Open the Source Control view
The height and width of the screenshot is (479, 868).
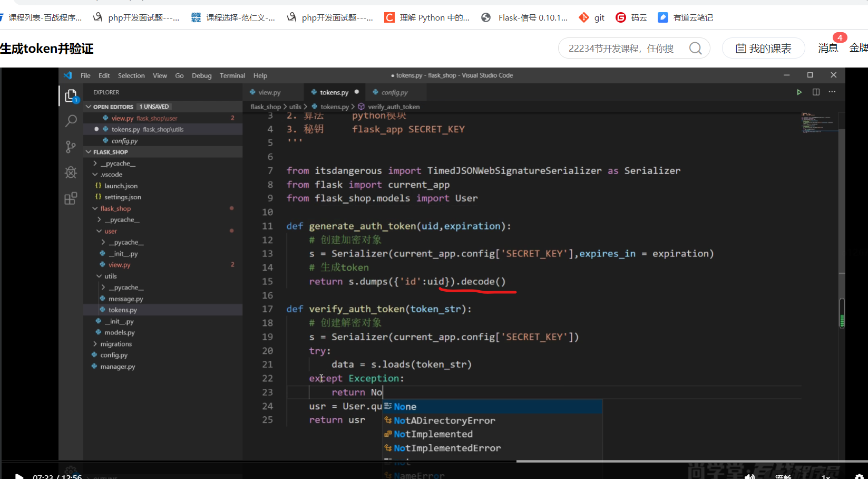71,147
